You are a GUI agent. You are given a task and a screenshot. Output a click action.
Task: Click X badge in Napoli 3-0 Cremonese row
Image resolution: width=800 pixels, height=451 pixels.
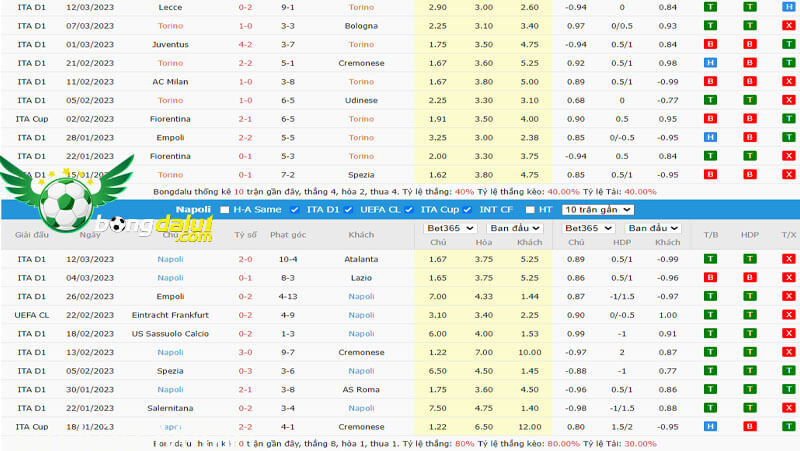click(789, 352)
